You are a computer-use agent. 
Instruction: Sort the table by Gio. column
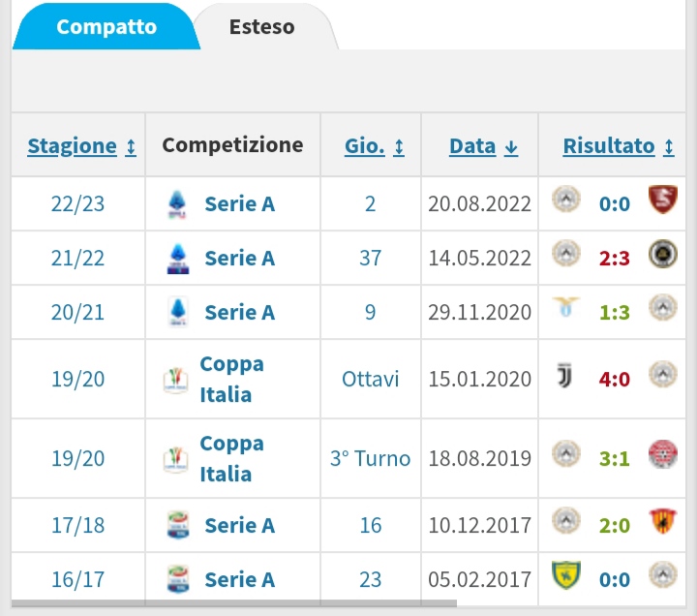tap(374, 146)
